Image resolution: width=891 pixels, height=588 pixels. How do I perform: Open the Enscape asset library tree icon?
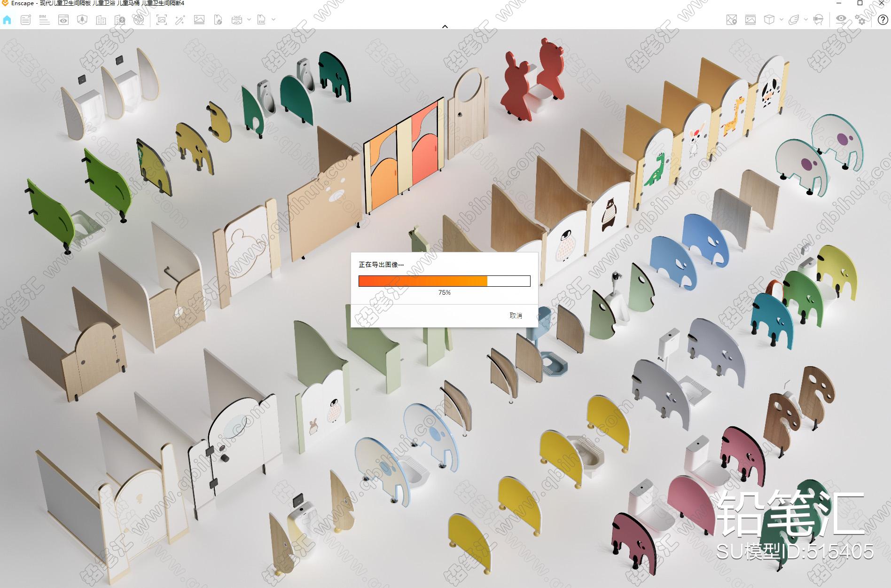pyautogui.click(x=82, y=20)
